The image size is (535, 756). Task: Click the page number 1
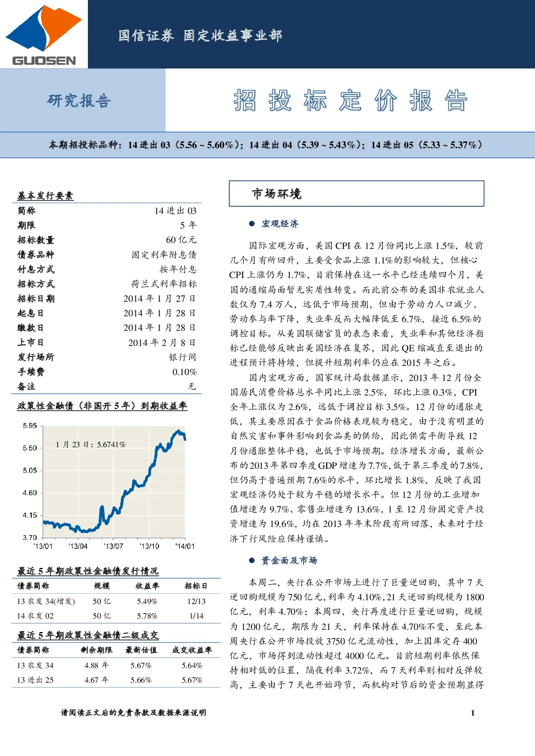(473, 713)
